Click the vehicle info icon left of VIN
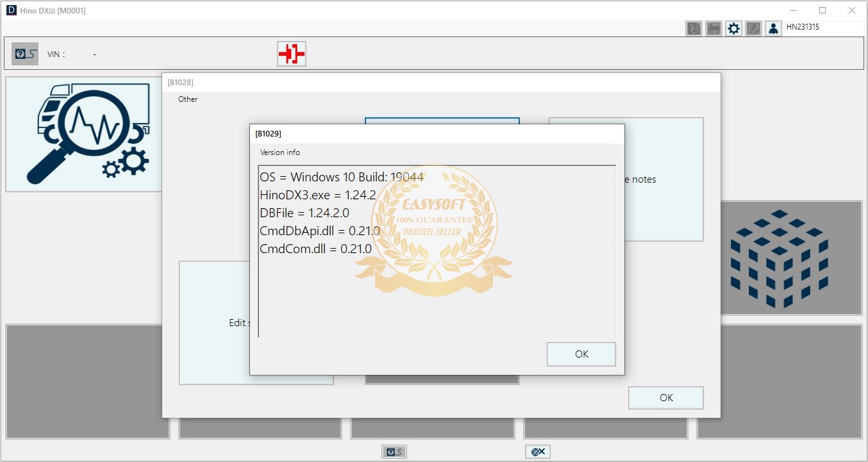Screen dimensions: 868x462 [x=25, y=54]
